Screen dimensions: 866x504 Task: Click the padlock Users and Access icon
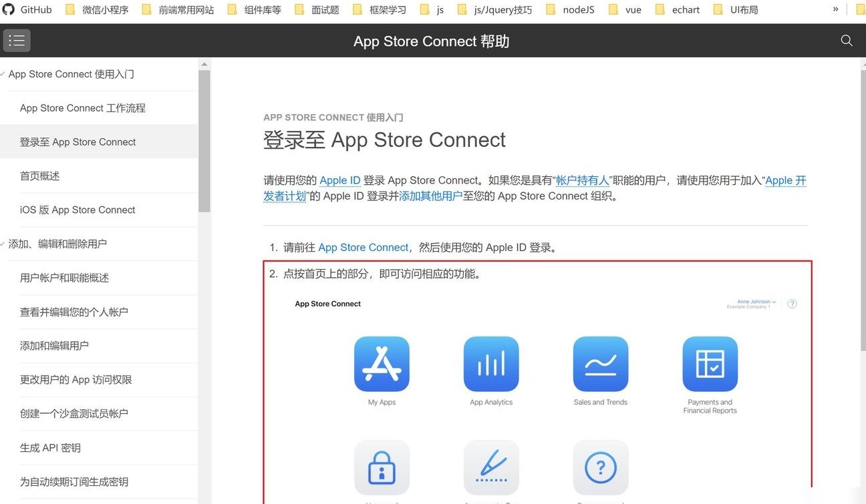tap(382, 467)
